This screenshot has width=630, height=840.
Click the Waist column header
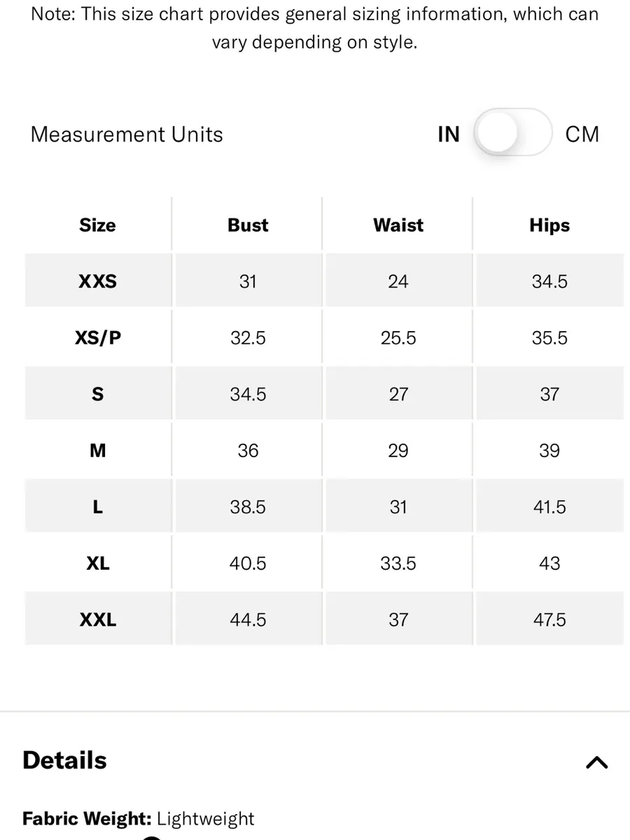(398, 225)
